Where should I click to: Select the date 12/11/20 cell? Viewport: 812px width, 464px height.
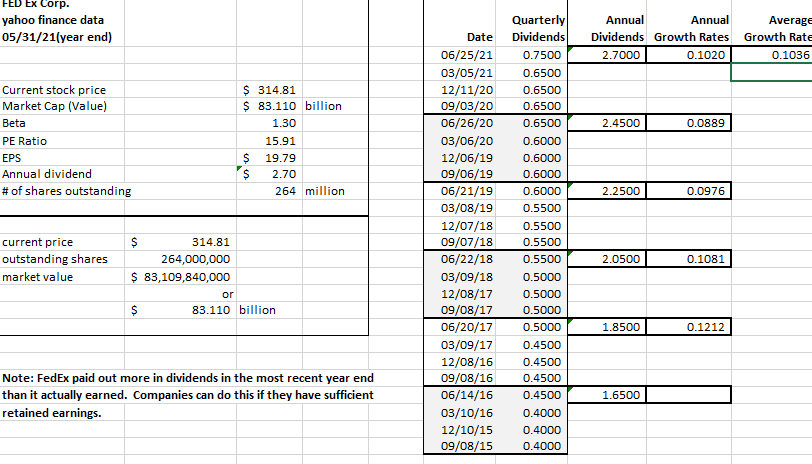459,90
